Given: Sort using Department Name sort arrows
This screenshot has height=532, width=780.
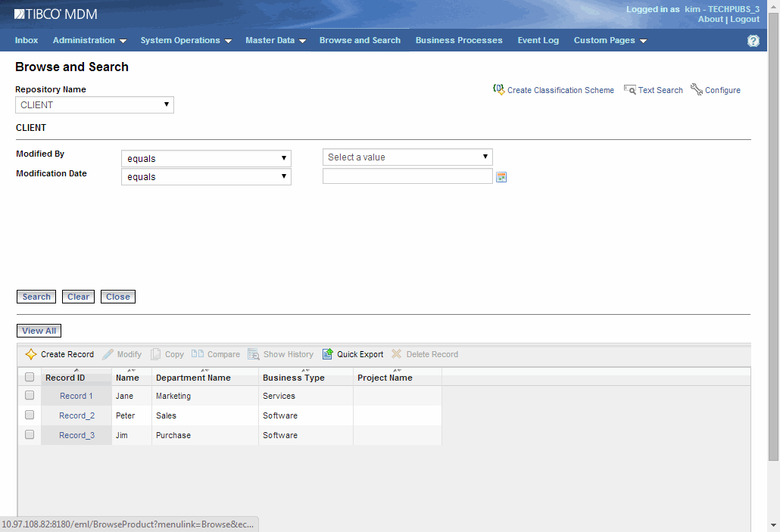Looking at the screenshot, I should click(204, 370).
